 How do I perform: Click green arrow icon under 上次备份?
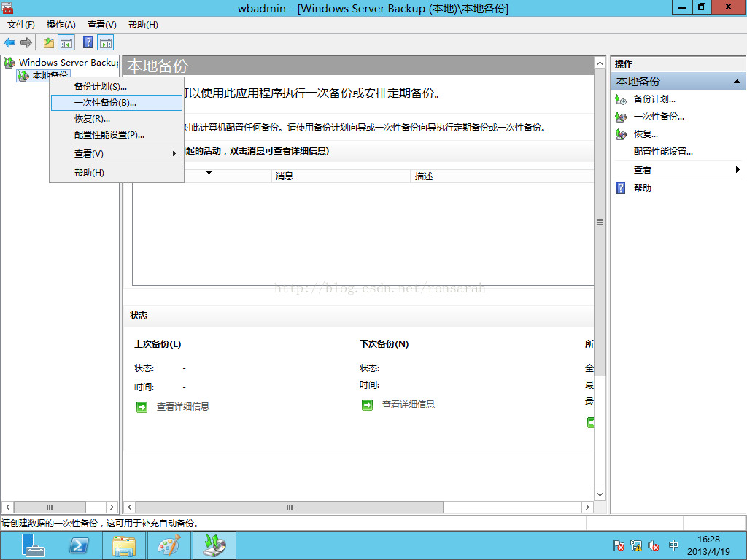[x=142, y=407]
